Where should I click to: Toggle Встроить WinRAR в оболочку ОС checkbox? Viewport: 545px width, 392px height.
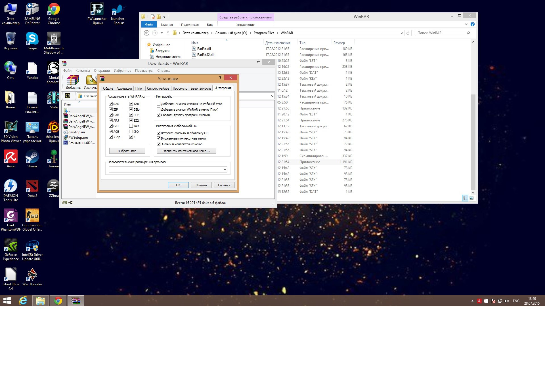(x=158, y=133)
